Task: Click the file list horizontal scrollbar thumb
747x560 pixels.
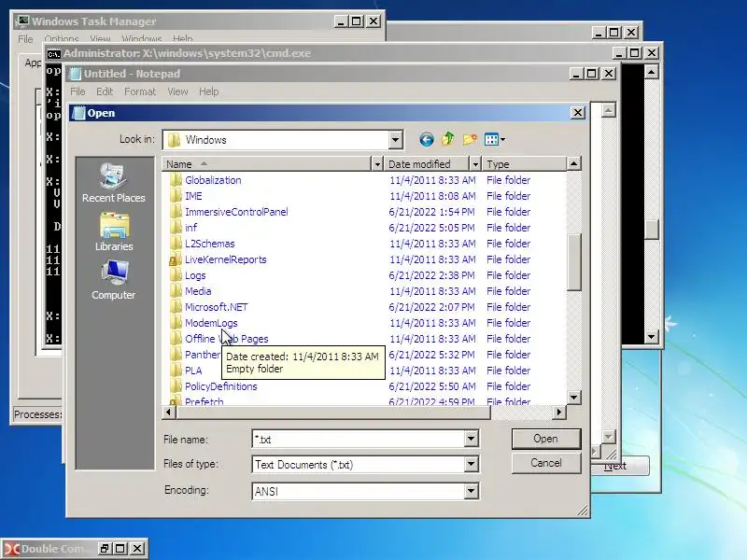Action: point(333,413)
